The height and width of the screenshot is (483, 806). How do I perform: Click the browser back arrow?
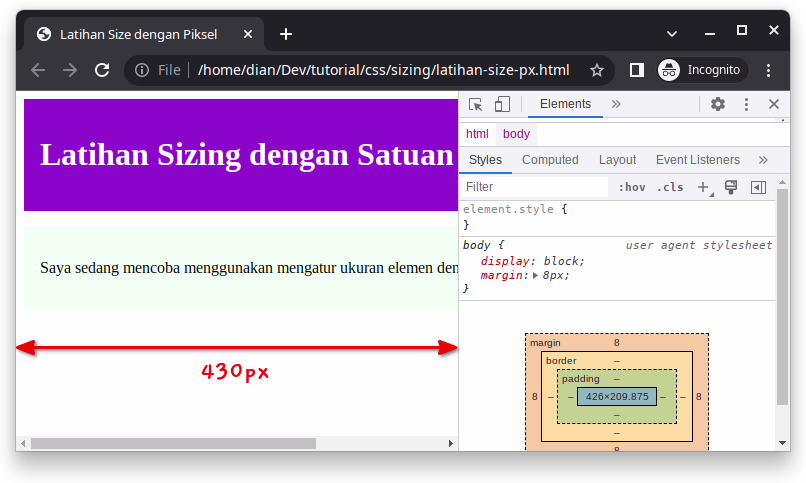(x=38, y=70)
